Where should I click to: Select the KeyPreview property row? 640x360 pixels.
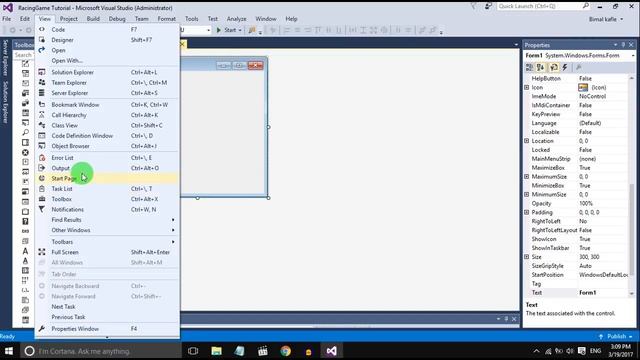(x=576, y=114)
